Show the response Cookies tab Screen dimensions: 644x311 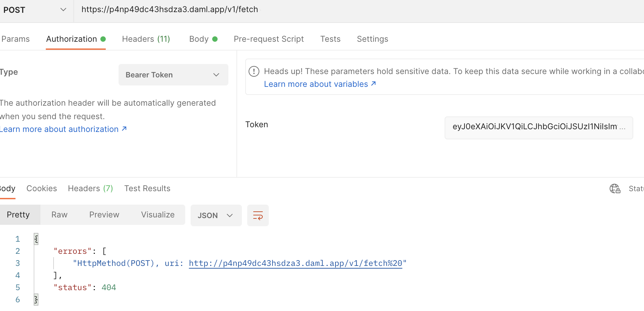[x=41, y=188]
